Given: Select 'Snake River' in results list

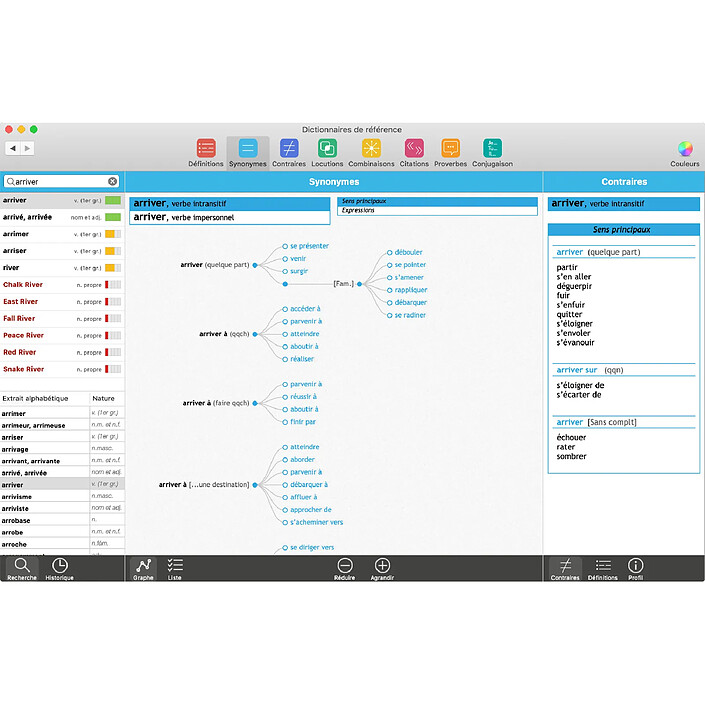Looking at the screenshot, I should click(24, 369).
